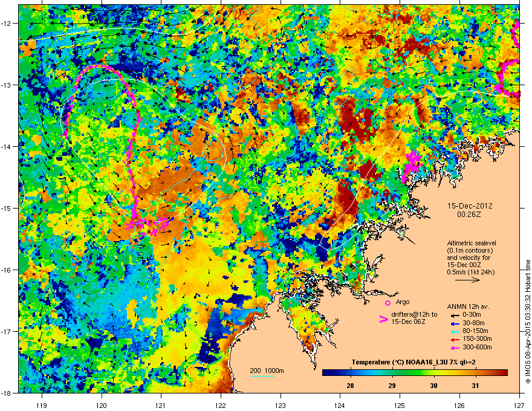
Task: Select the blue 30-80m arrow legend symbol
Action: click(454, 323)
